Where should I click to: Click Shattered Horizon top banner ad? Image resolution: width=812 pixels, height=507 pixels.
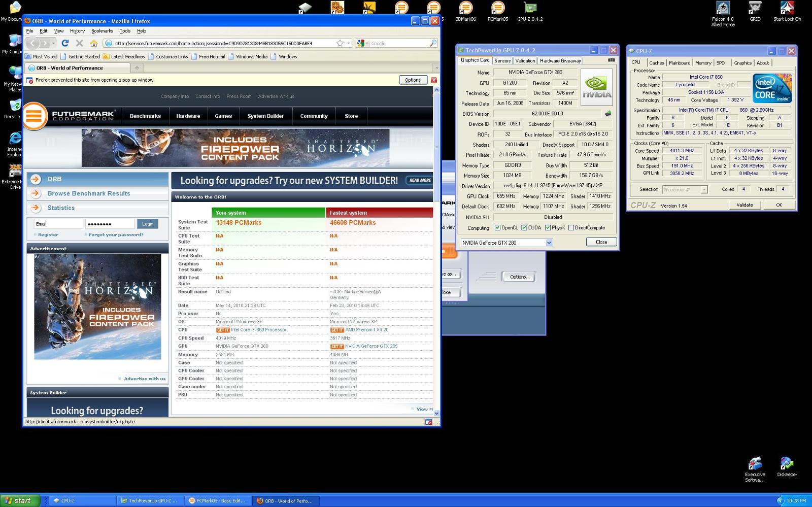235,148
